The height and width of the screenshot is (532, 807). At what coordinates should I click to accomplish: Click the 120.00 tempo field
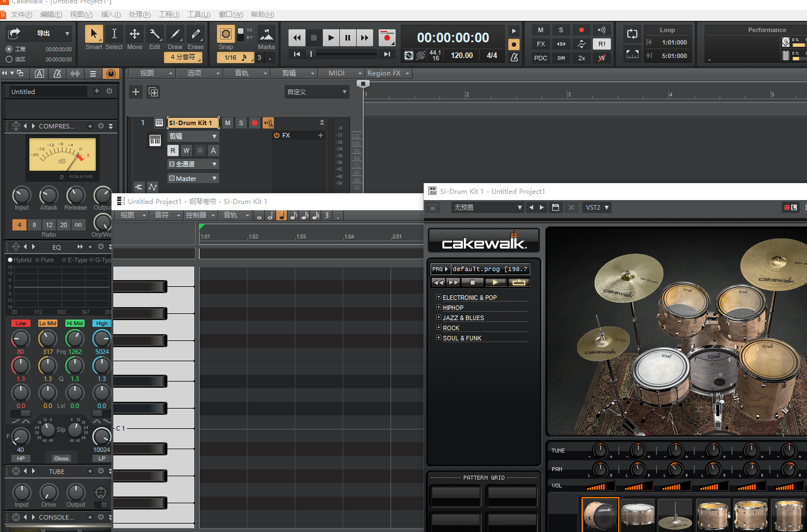pos(462,55)
